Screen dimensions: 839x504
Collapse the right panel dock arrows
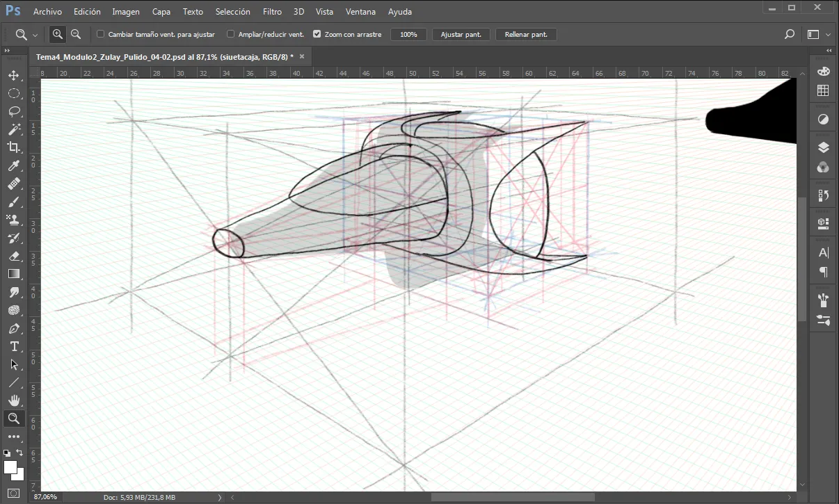[829, 51]
